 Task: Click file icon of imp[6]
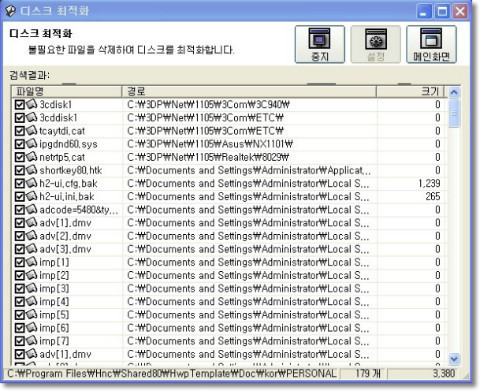pos(31,328)
